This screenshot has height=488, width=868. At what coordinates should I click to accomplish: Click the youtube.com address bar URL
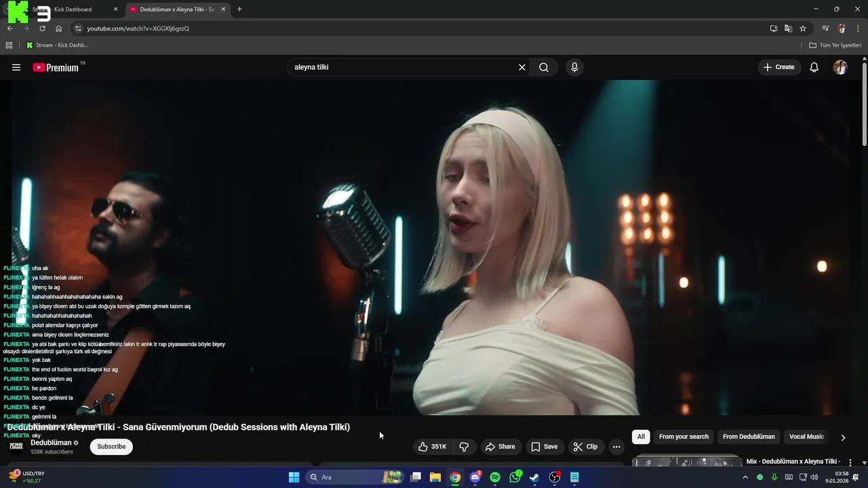point(138,28)
